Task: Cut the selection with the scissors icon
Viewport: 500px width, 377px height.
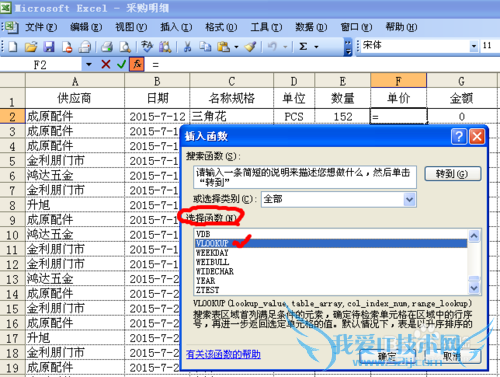Action: point(187,47)
